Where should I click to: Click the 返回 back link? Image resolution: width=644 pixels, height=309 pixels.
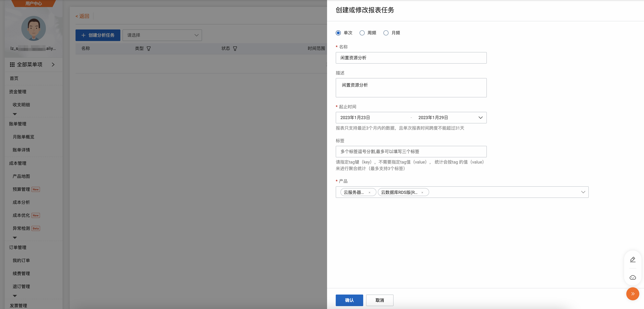[83, 16]
